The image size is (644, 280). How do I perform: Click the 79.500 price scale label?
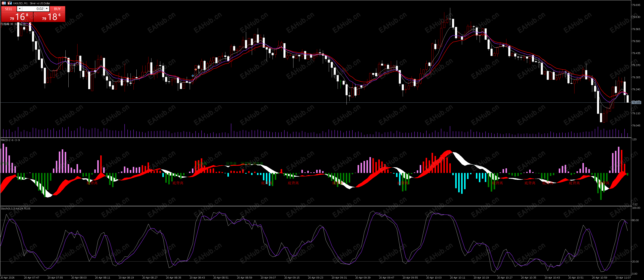tap(636, 41)
